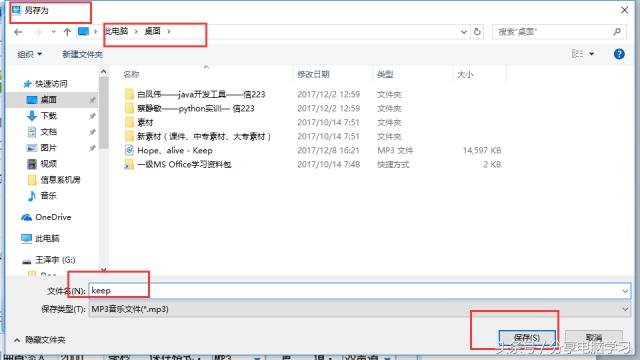
Task: Select the Hope、alive - Keep MP3 file
Action: click(175, 151)
